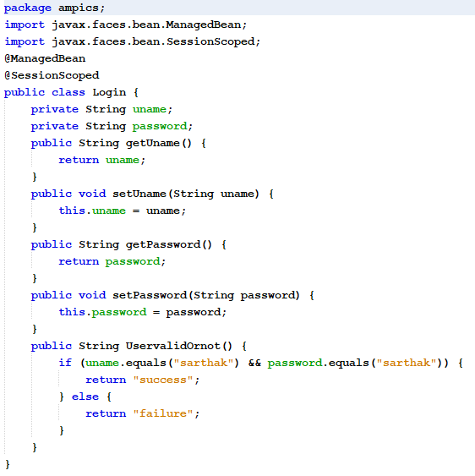Screen dimensions: 475x476
Task: Click the final closing brace of class Login
Action: coord(8,464)
